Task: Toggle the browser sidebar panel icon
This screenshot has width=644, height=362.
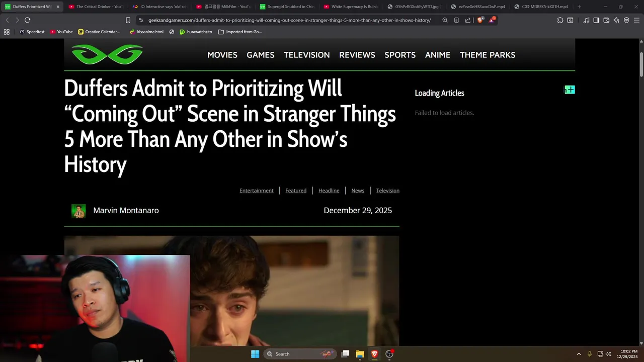Action: pyautogui.click(x=596, y=20)
